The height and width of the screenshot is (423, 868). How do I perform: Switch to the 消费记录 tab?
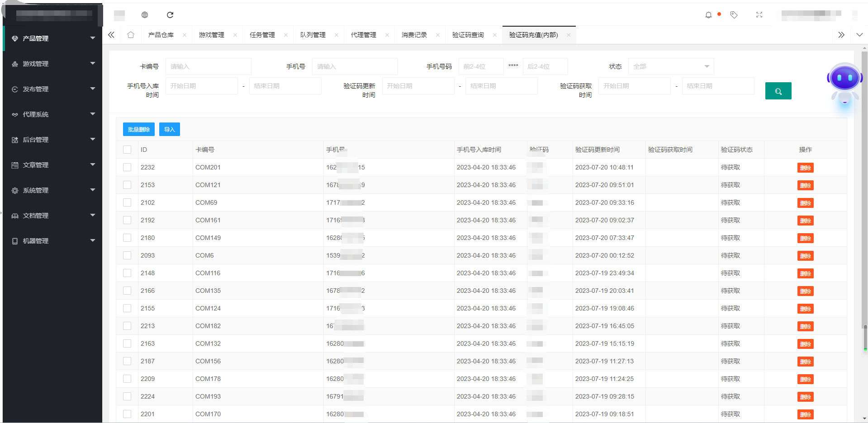[414, 35]
